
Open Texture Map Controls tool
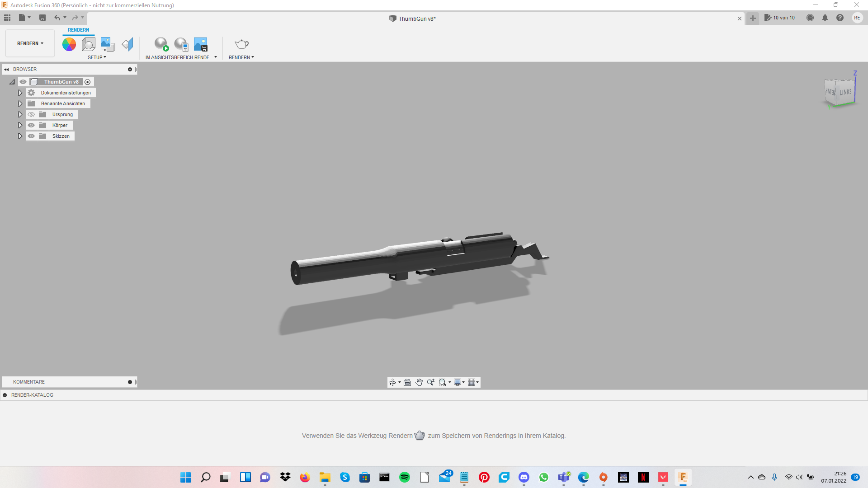point(128,44)
